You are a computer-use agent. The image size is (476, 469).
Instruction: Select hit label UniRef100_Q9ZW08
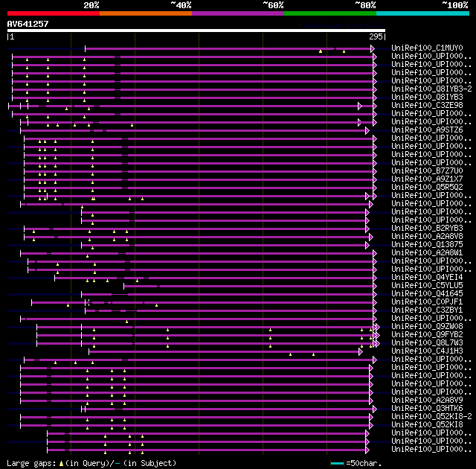pyautogui.click(x=427, y=327)
